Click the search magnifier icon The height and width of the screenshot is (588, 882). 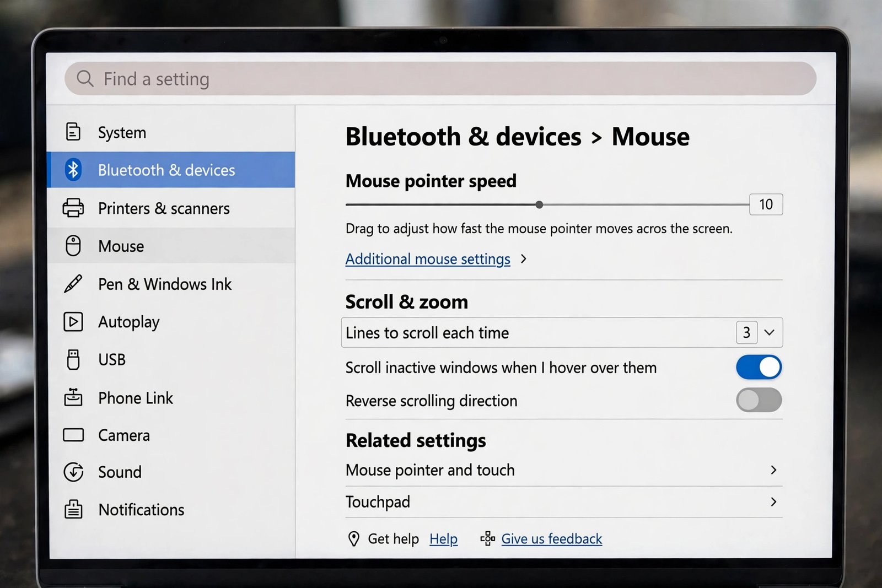pos(85,79)
